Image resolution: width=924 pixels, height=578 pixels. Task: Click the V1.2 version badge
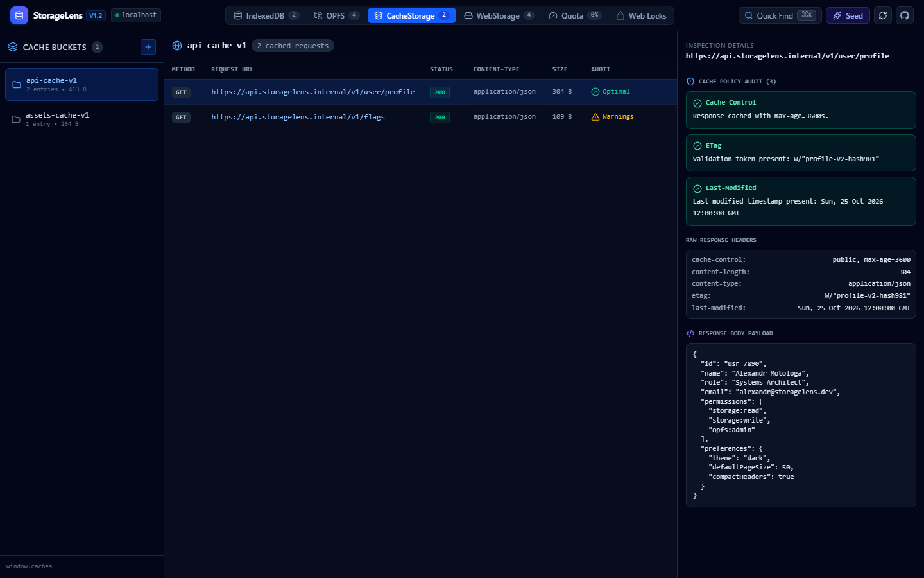click(x=96, y=15)
